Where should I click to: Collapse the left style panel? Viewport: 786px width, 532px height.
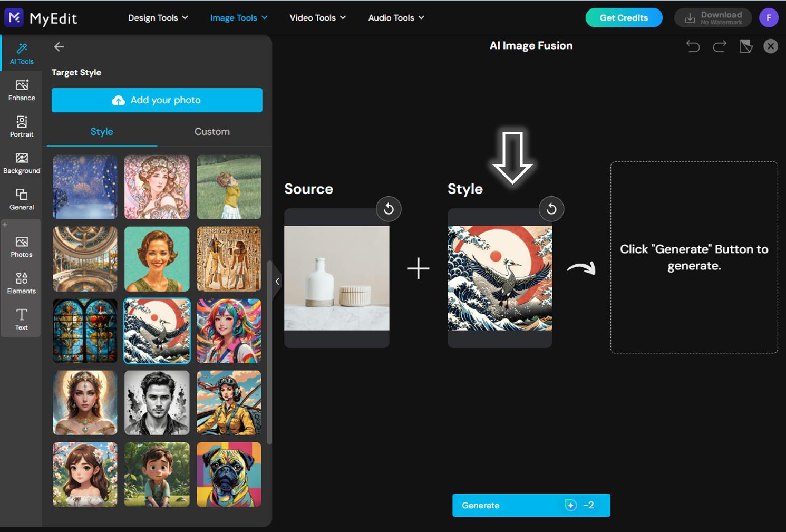point(278,281)
